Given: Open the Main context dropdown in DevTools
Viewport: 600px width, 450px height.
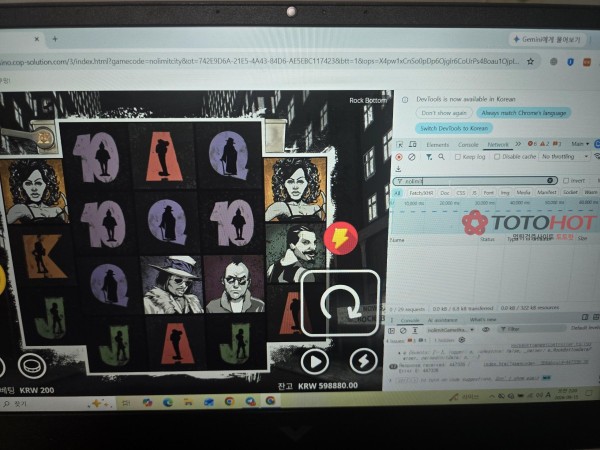Looking at the screenshot, I should [x=580, y=144].
